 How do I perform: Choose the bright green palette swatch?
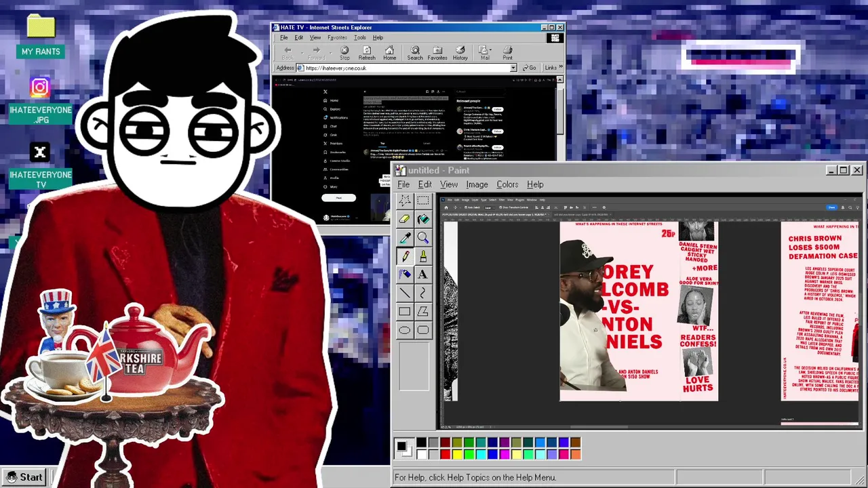click(x=469, y=453)
